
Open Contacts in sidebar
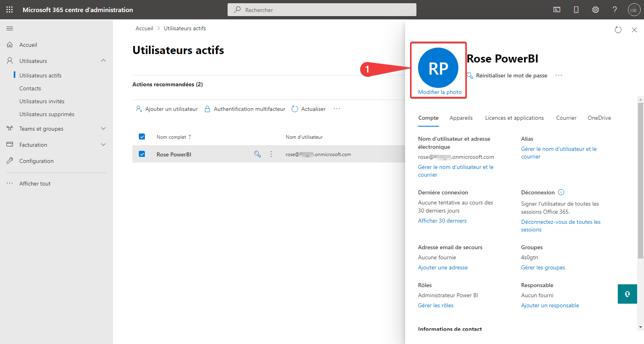(x=30, y=88)
